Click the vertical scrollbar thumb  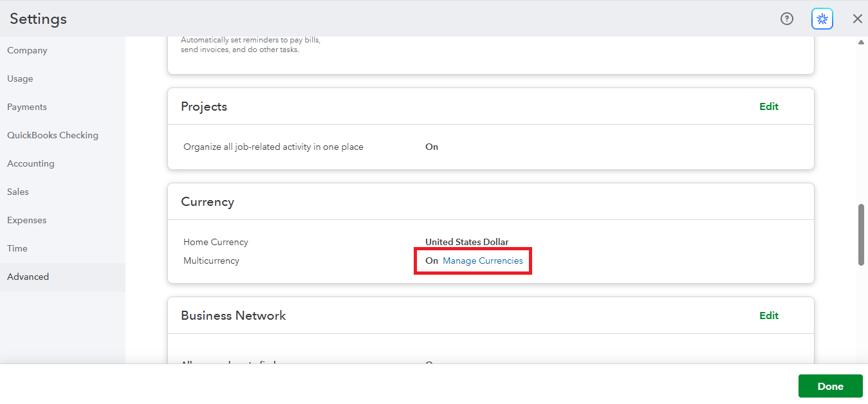(x=861, y=235)
